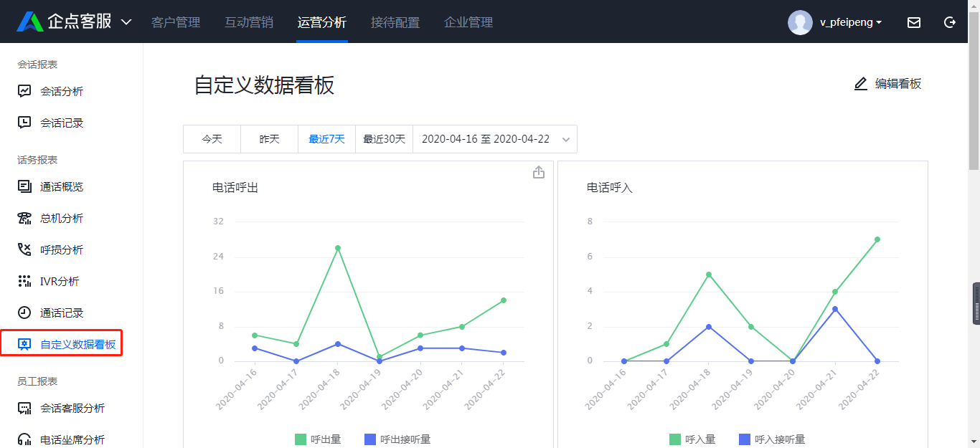Select the 最近30天 time filter

(385, 139)
